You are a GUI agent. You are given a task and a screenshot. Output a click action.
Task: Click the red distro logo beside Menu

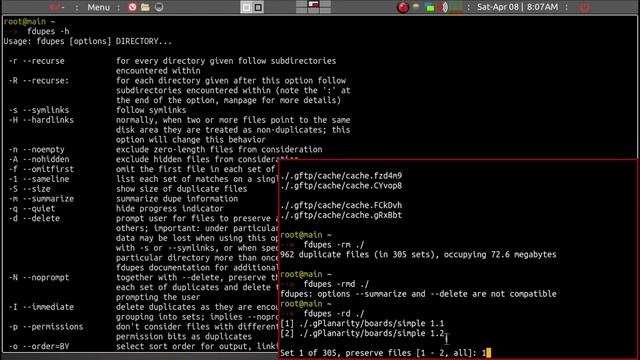[55, 7]
